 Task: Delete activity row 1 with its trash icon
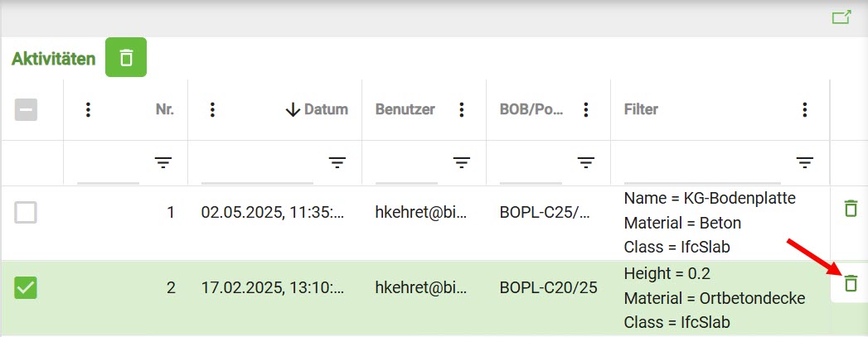click(850, 209)
